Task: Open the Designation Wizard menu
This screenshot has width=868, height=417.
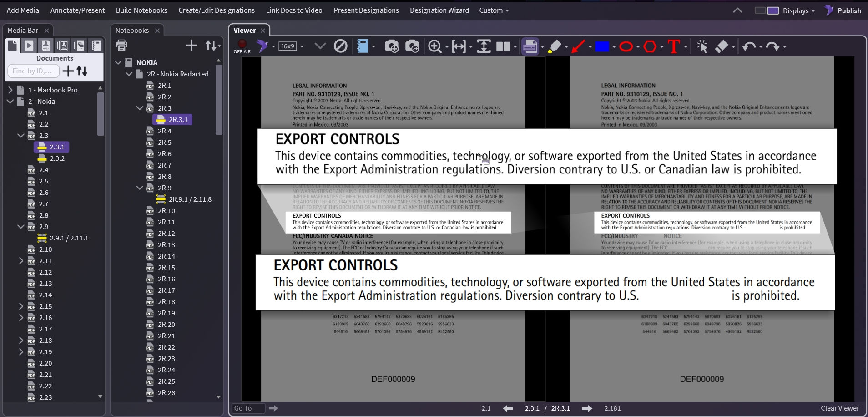Action: tap(439, 10)
